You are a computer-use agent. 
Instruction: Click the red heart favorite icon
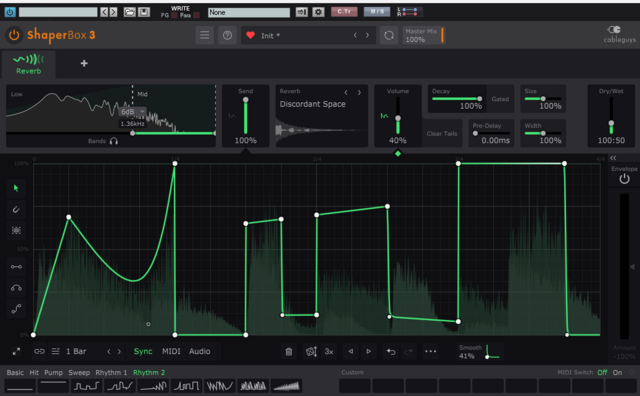250,35
